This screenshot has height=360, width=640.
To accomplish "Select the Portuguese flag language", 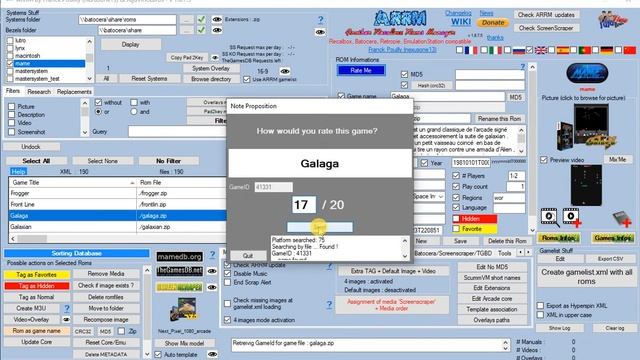I will tap(585, 50).
